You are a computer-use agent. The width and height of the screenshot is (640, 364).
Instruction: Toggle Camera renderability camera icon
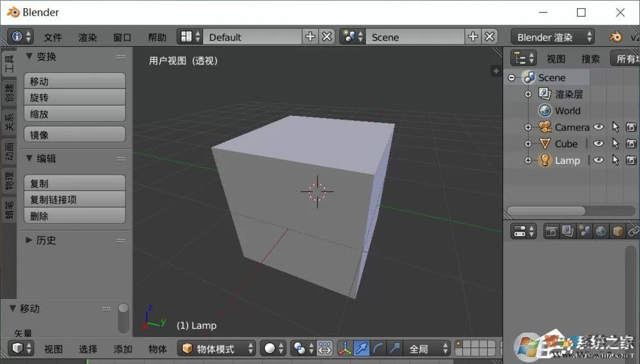(x=631, y=127)
